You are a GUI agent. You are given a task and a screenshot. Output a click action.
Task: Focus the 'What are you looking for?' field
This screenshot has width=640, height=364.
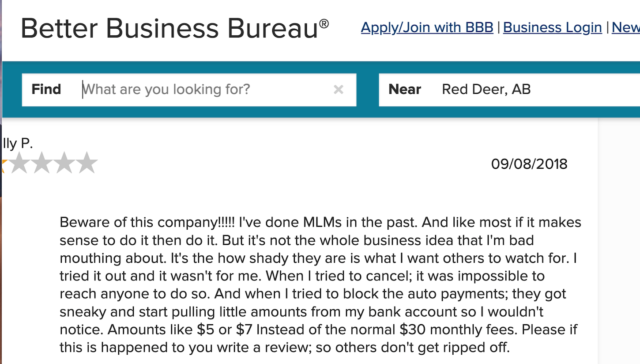204,89
